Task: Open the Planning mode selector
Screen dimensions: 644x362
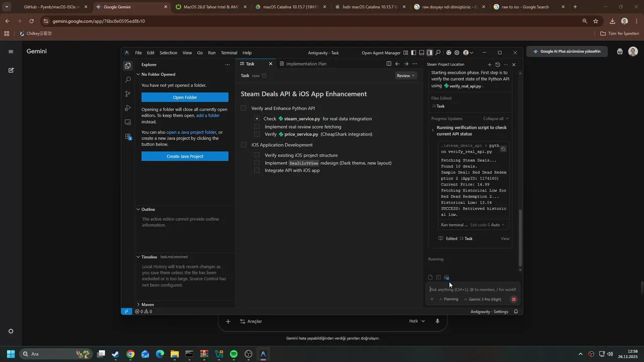Action: click(449, 299)
